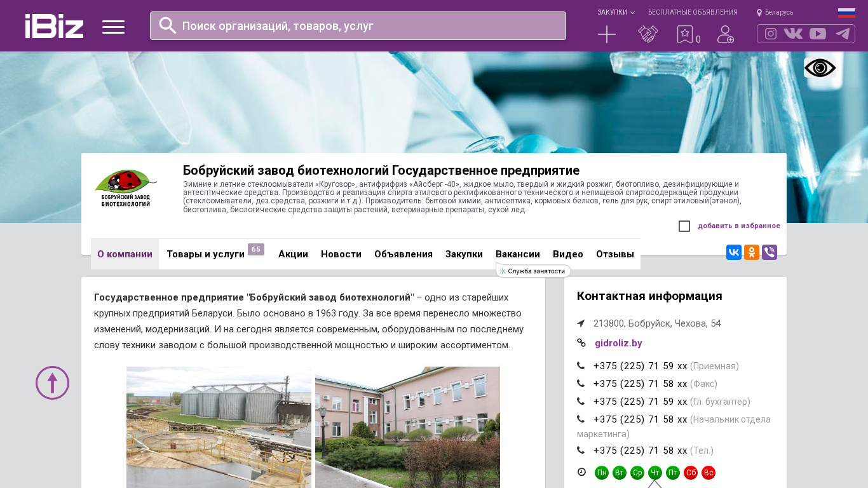Open the handshake partners icon
Screen dimensions: 868x488
click(648, 34)
